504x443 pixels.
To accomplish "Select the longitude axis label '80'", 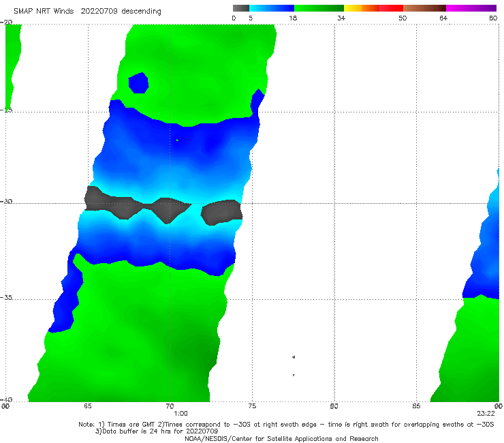I will click(334, 406).
